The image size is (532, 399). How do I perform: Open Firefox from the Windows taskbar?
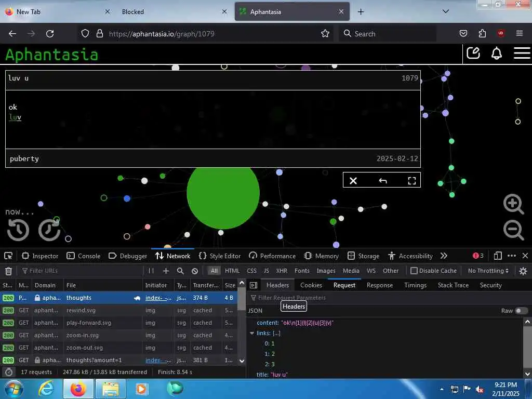[x=78, y=389]
